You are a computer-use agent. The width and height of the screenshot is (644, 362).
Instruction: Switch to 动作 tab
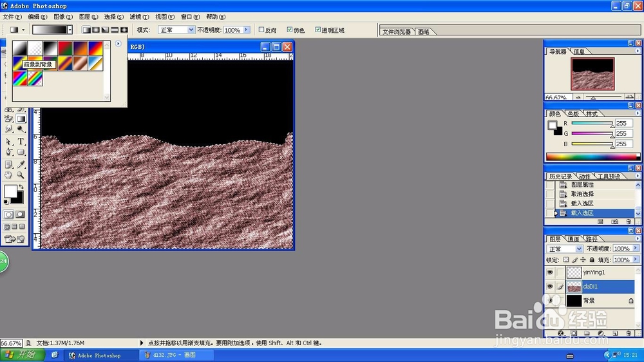(x=585, y=176)
